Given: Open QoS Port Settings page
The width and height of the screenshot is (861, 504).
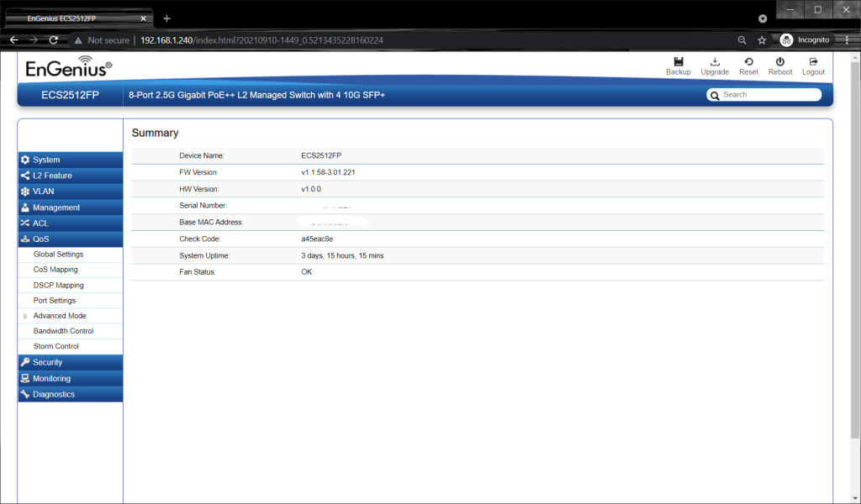Looking at the screenshot, I should tap(55, 301).
